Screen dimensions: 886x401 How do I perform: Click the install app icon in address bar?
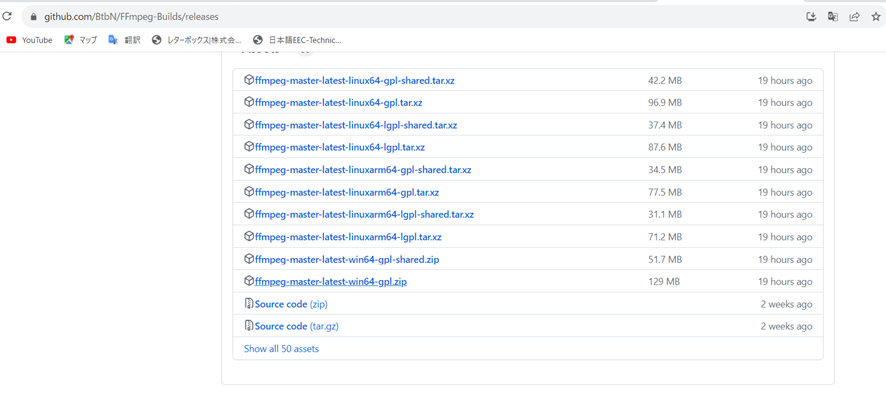pyautogui.click(x=811, y=17)
